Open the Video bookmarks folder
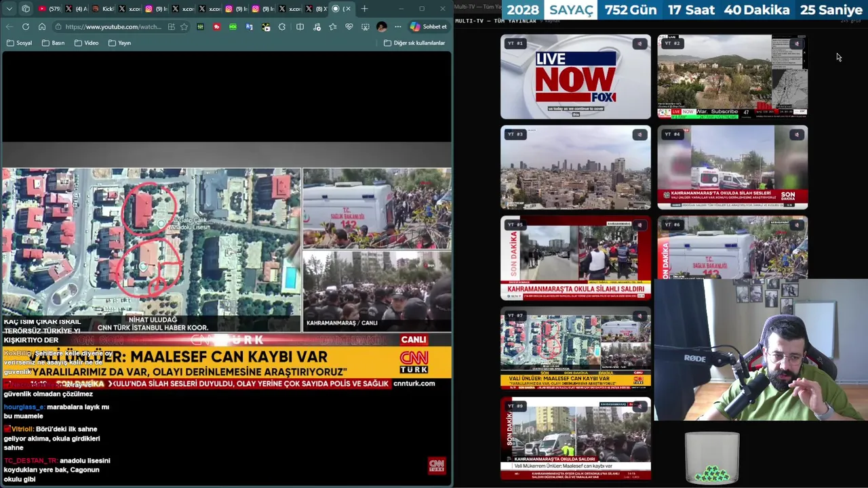This screenshot has height=488, width=868. point(87,43)
